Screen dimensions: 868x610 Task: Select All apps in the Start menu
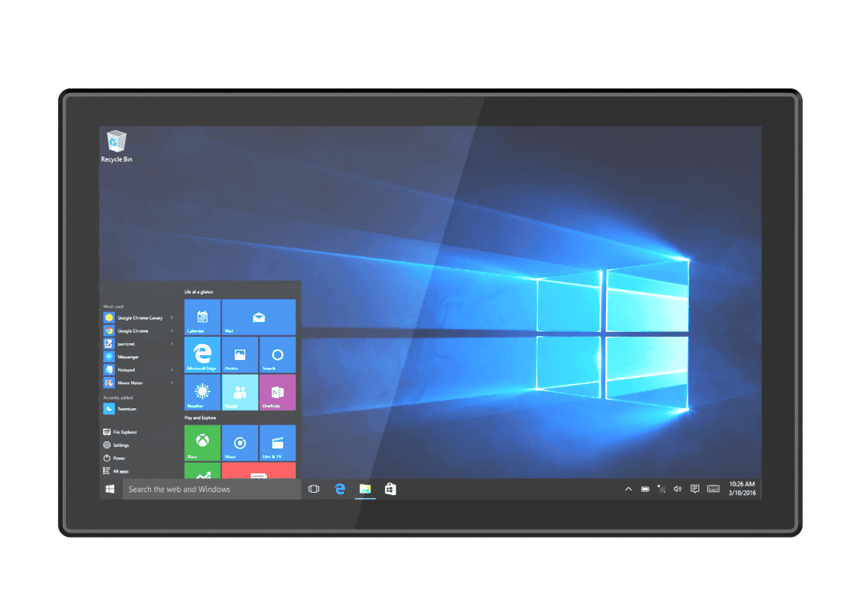coord(119,472)
